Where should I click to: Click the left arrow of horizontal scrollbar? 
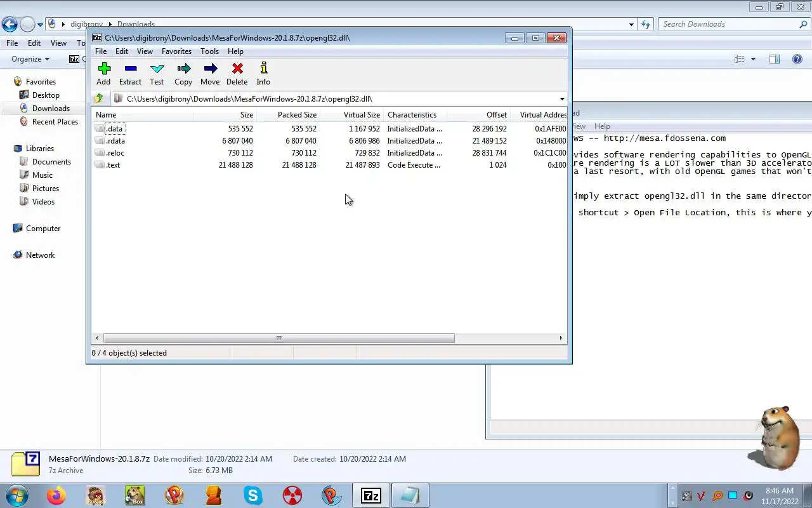[97, 338]
